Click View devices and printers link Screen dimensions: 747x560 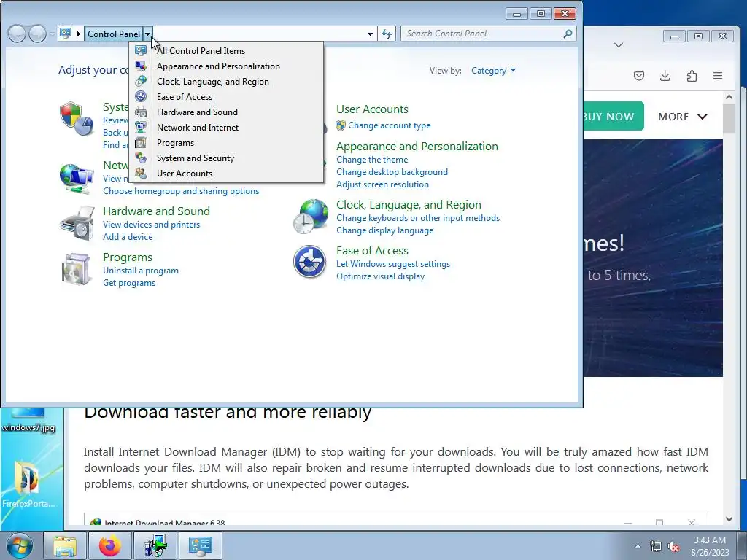(x=152, y=225)
